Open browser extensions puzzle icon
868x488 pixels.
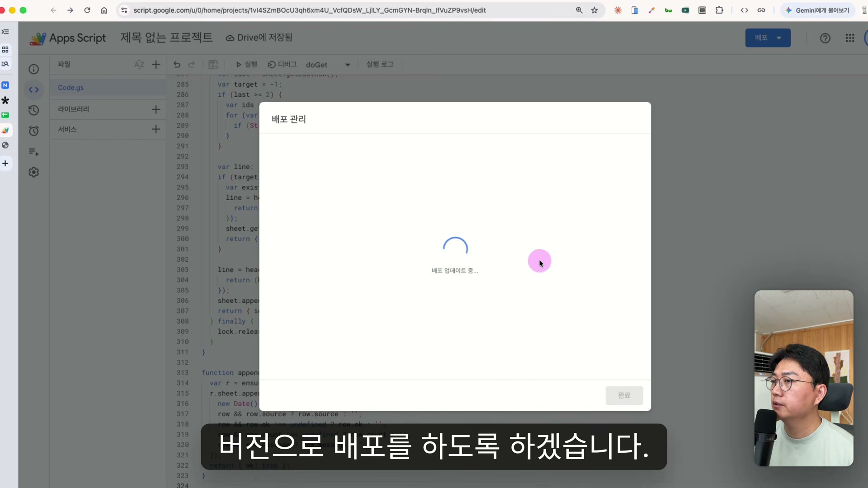[719, 10]
